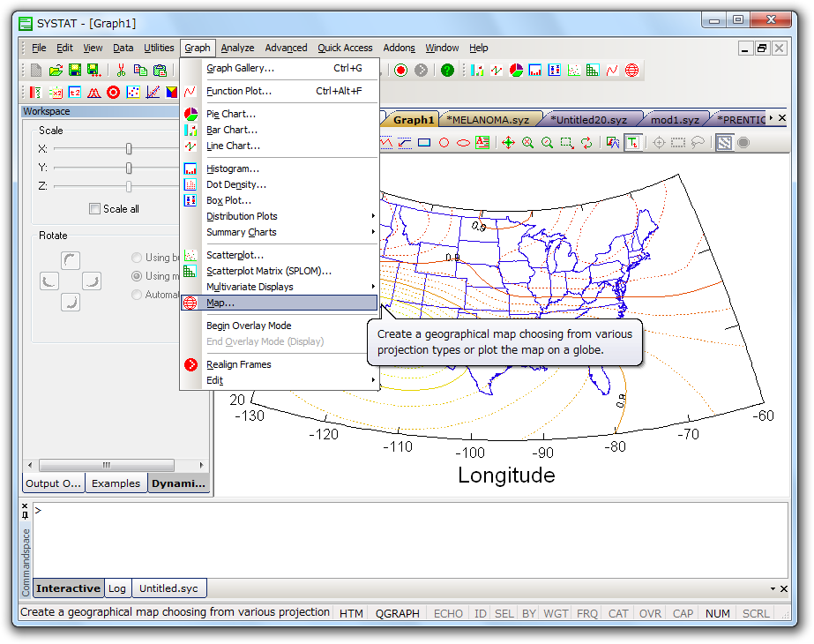Choose Graph Gallery... from the menu
The image size is (814, 644).
click(280, 68)
